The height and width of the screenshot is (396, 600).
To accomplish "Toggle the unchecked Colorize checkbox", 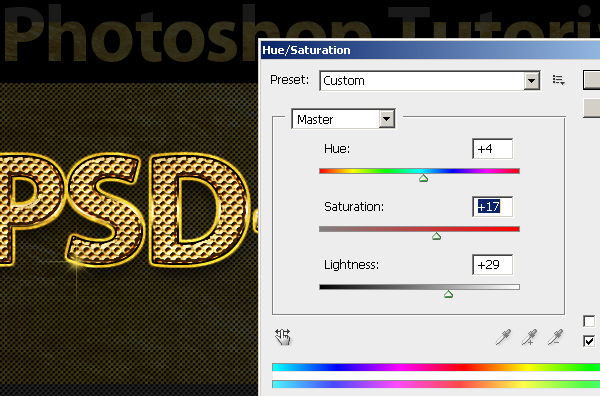I will 589,321.
